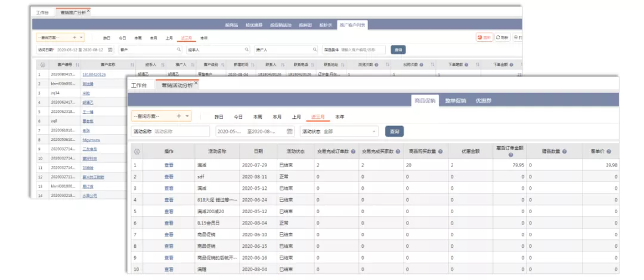
Task: Open table column settings gear in 营销活动分析
Action: tap(137, 152)
